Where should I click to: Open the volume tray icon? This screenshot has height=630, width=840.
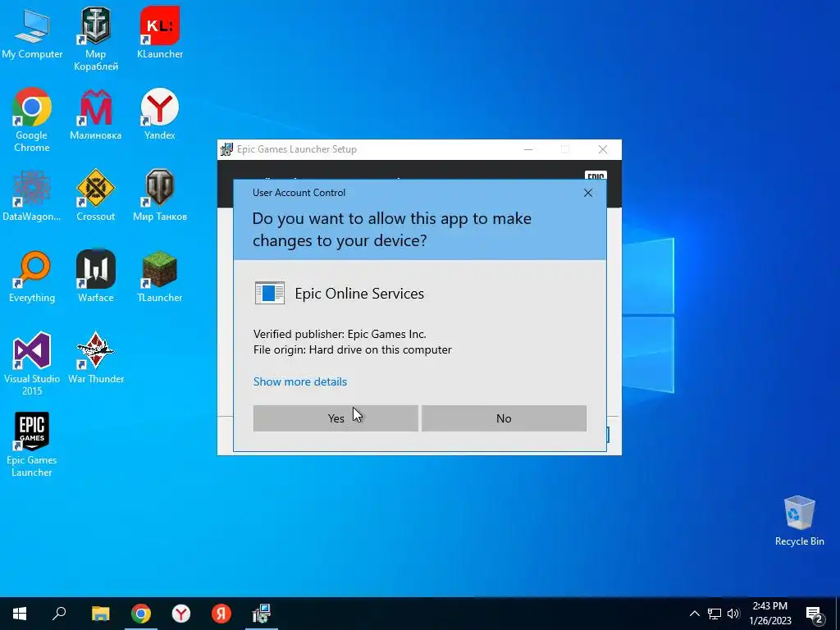coord(733,614)
